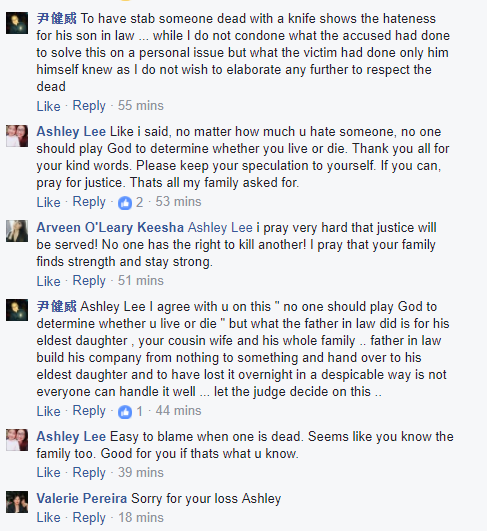This screenshot has width=487, height=531.
Task: Open Ashley Lee's avatar on the 39 mins comment
Action: 17,440
